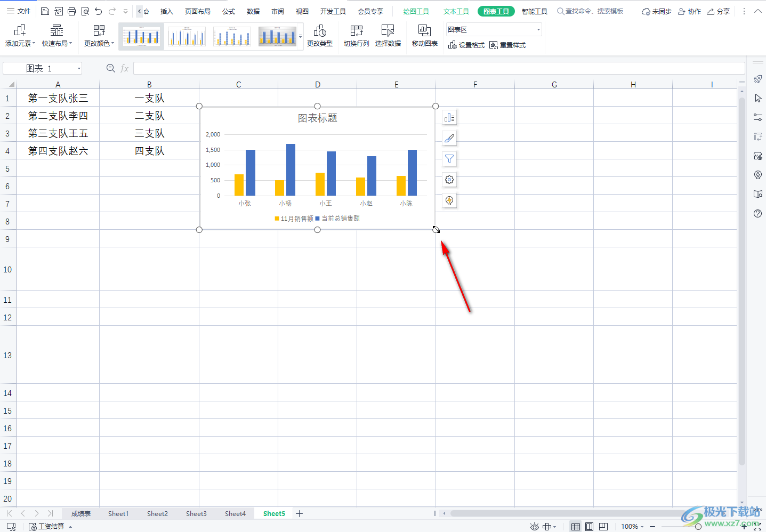766x532 pixels.
Task: Collapse the ribbon with chevron icon
Action: point(757,11)
